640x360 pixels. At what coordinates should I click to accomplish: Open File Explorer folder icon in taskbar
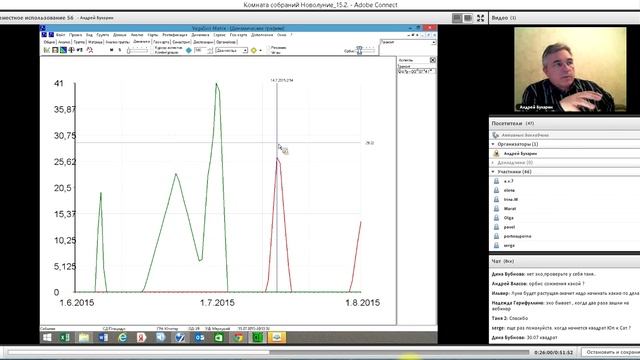pyautogui.click(x=84, y=338)
